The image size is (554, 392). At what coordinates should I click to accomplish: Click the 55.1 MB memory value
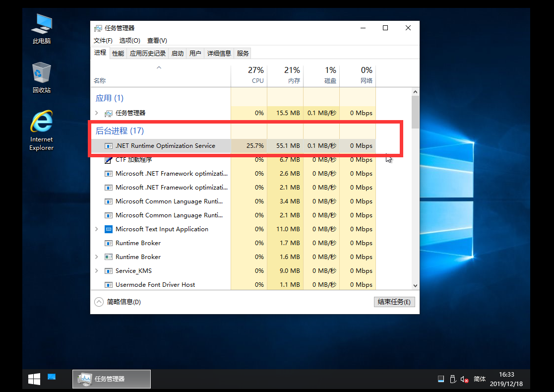[x=288, y=145]
